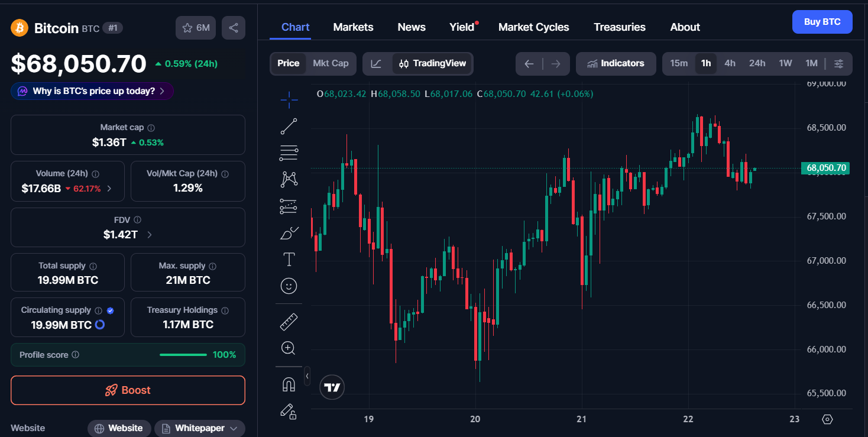Select the XABCD pattern tool
This screenshot has height=437, width=868.
tap(289, 179)
